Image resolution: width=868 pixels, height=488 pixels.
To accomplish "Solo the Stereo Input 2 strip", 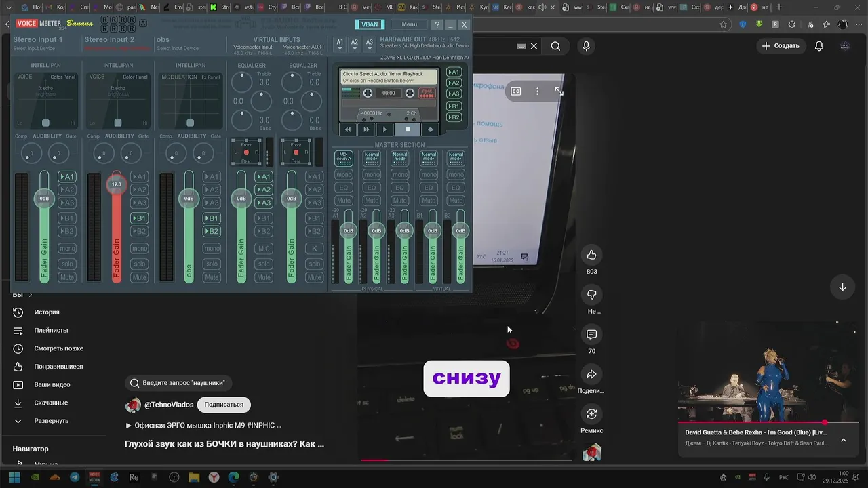I will pyautogui.click(x=139, y=264).
